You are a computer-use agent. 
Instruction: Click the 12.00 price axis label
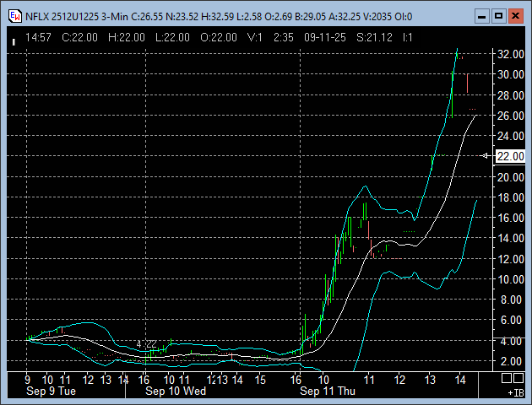pyautogui.click(x=510, y=259)
